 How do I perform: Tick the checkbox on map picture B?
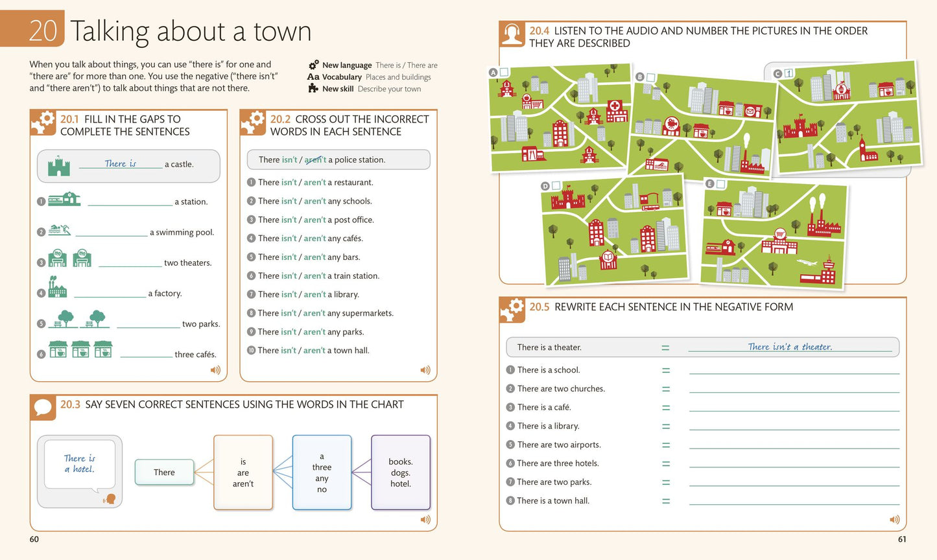[x=651, y=77]
